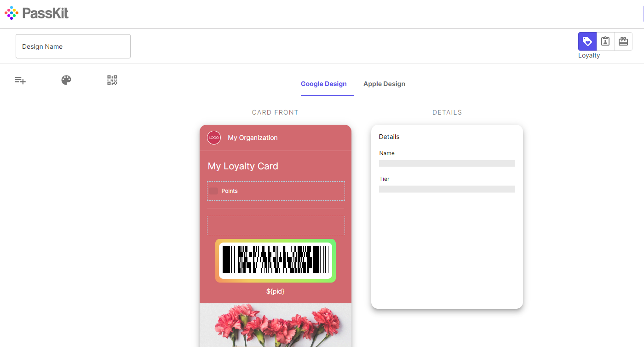Click the CARD FRONT section label

pos(275,112)
